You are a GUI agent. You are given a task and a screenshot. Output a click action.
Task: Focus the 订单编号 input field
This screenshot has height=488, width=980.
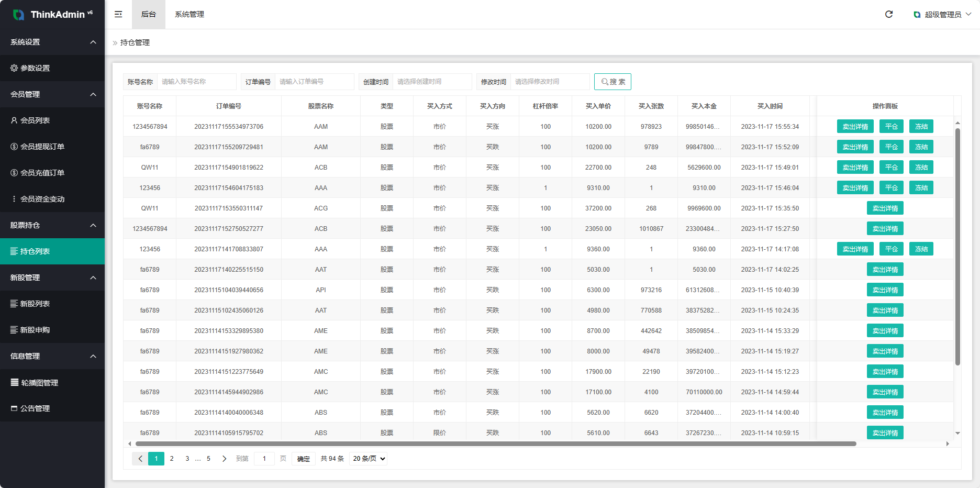[315, 82]
